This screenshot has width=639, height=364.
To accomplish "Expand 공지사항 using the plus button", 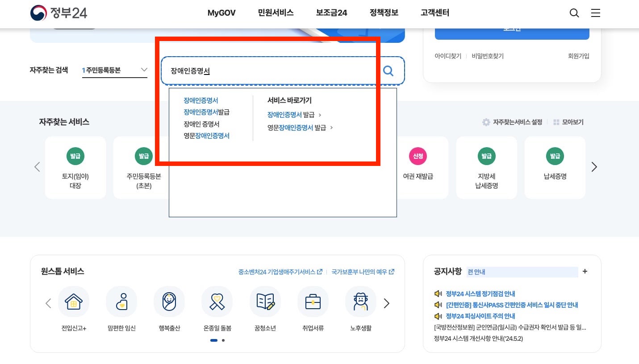I will [x=585, y=271].
